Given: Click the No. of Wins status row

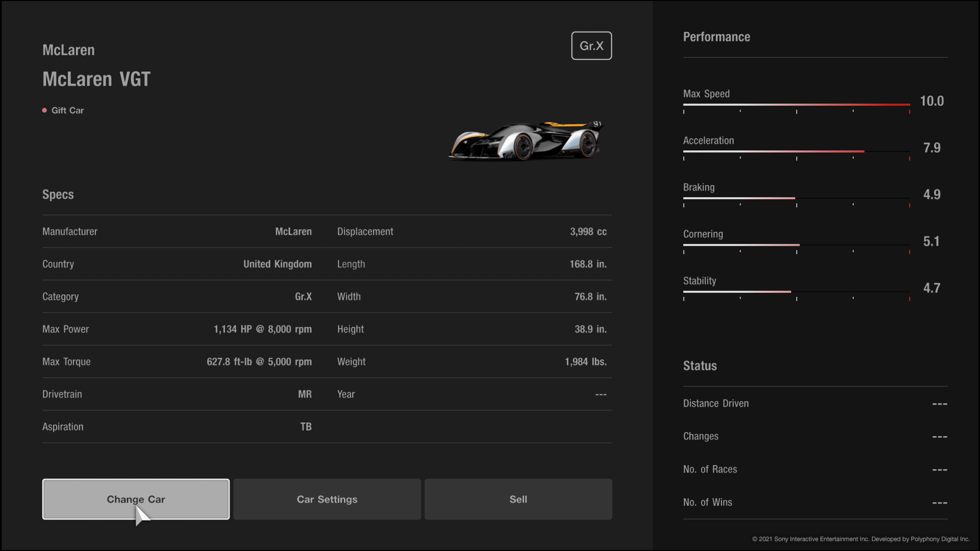Looking at the screenshot, I should coord(815,502).
